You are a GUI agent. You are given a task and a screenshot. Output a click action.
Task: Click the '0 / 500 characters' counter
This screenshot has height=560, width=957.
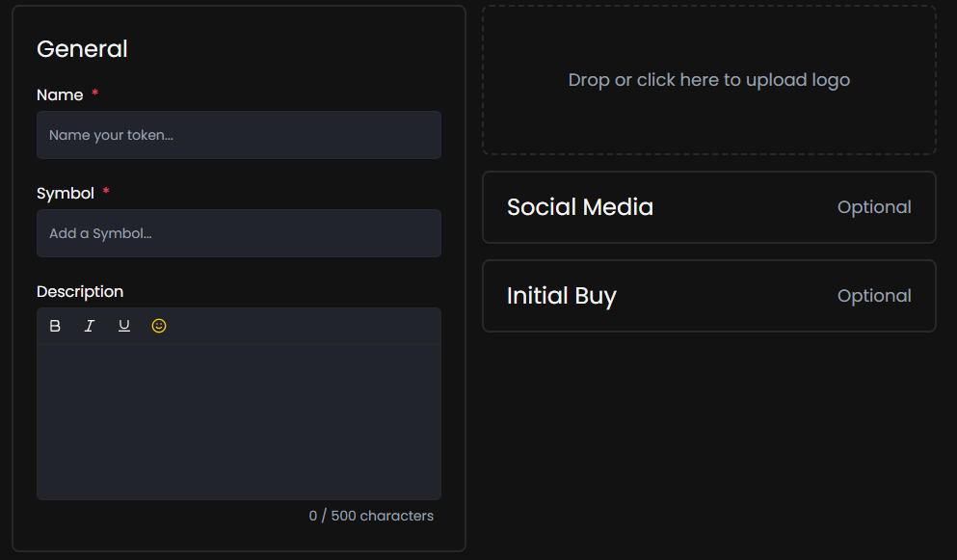point(371,516)
